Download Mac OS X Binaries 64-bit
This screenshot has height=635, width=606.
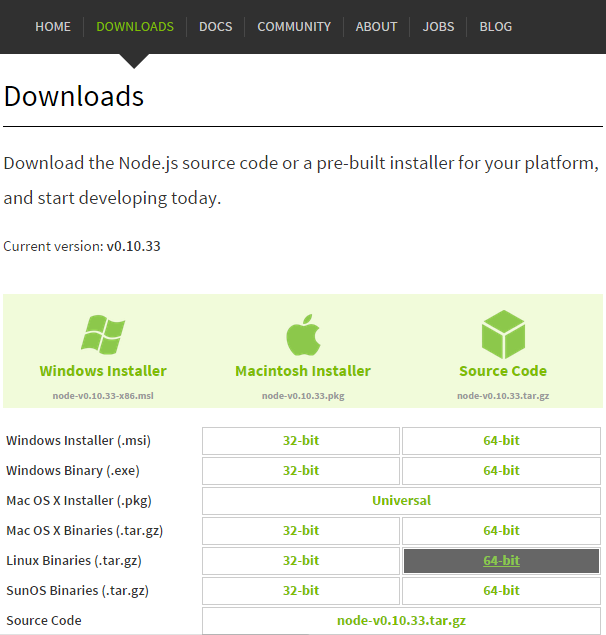[501, 531]
